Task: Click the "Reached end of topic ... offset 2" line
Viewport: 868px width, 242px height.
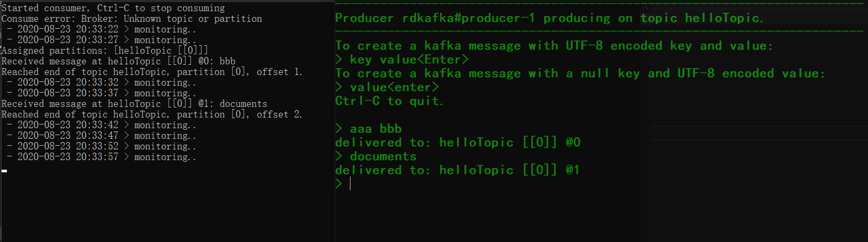Action: tap(152, 114)
